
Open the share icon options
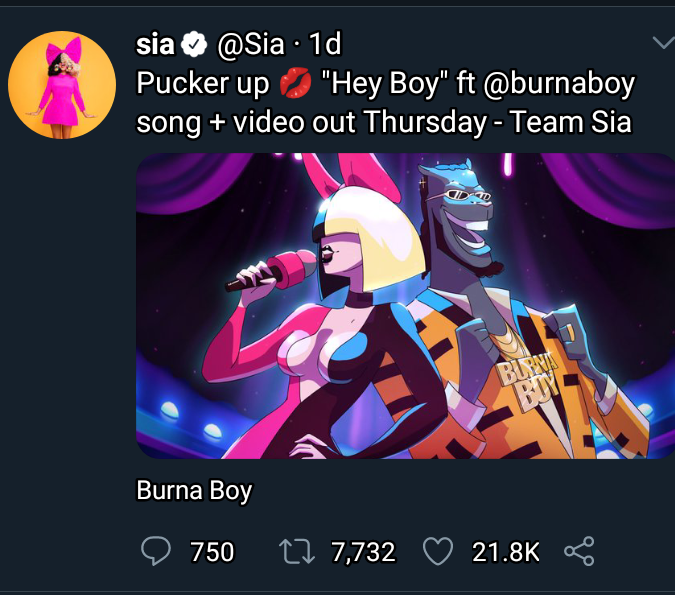click(x=579, y=551)
